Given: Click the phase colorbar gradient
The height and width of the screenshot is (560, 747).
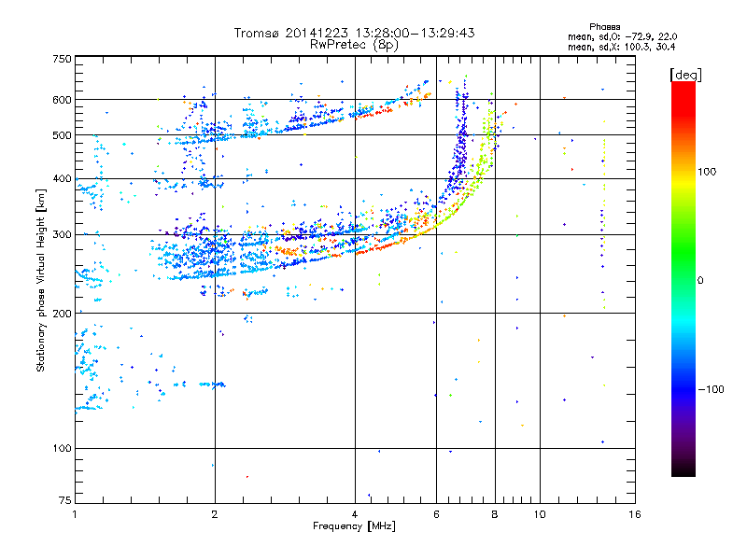Looking at the screenshot, I should coord(684,278).
